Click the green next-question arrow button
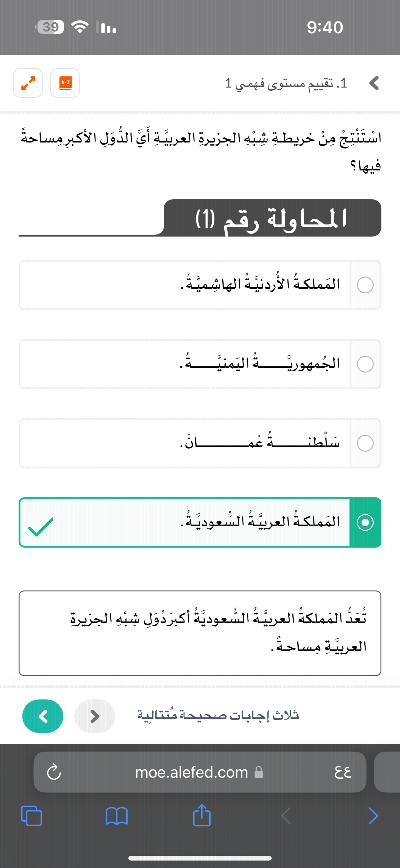This screenshot has width=400, height=868. pyautogui.click(x=43, y=716)
